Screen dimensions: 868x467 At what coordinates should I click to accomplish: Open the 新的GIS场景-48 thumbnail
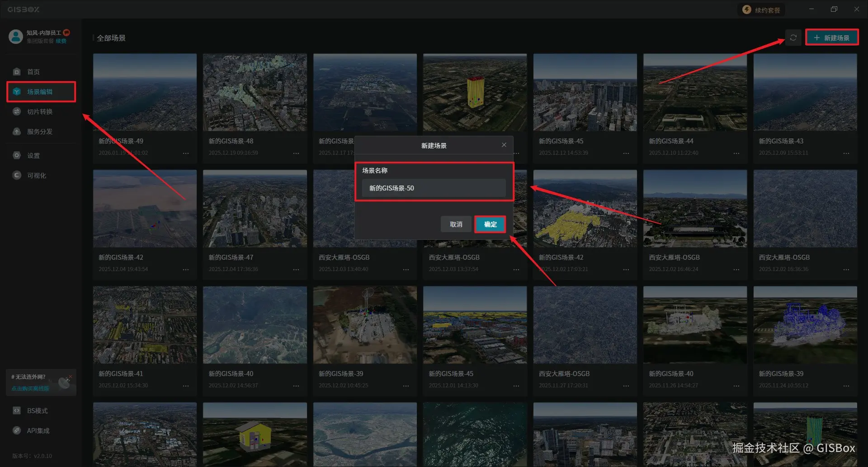click(x=255, y=92)
